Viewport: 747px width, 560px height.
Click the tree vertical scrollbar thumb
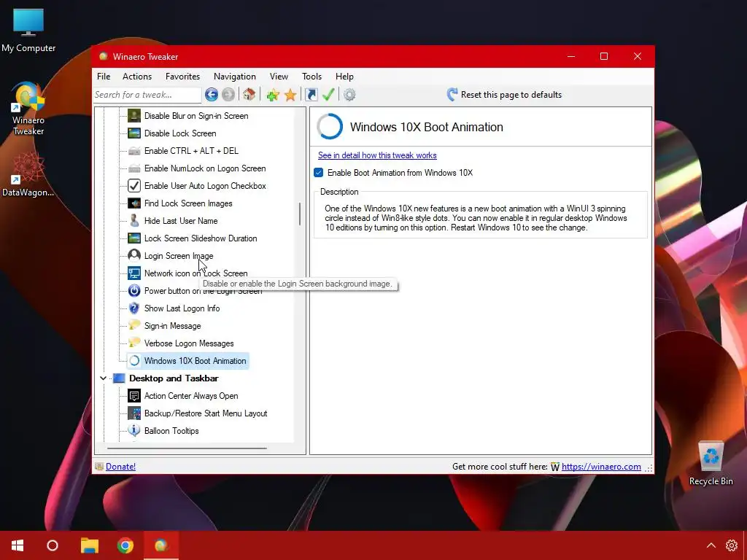[x=300, y=214]
